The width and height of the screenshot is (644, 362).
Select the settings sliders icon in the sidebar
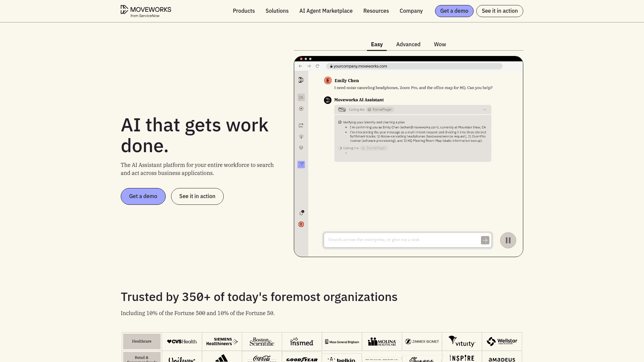pyautogui.click(x=301, y=136)
